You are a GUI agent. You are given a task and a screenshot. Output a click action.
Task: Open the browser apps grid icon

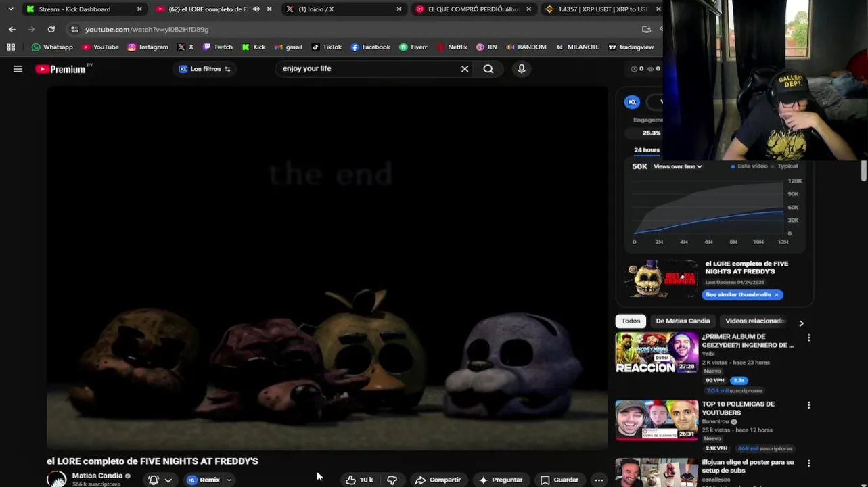click(11, 47)
